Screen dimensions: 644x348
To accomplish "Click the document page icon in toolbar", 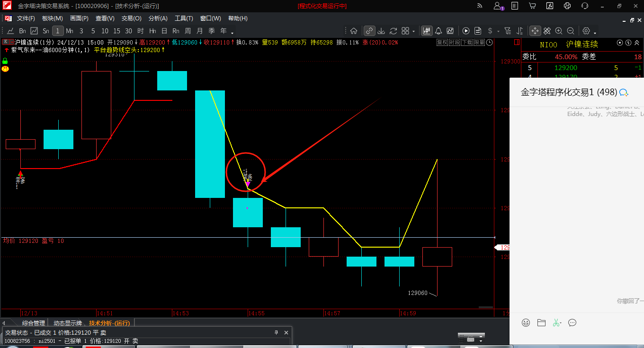I will click(x=478, y=31).
